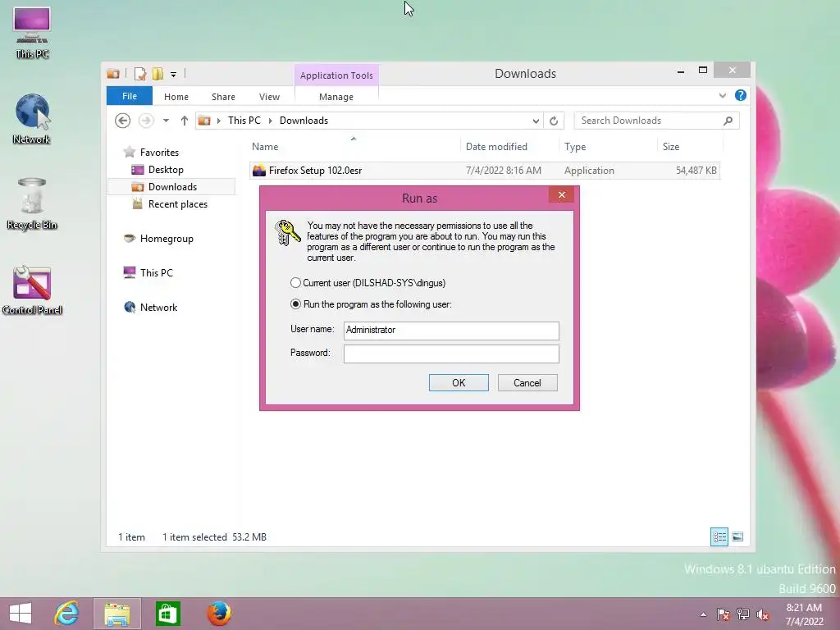This screenshot has width=840, height=630.
Task: Open This PC desktop icon
Action: click(x=32, y=32)
